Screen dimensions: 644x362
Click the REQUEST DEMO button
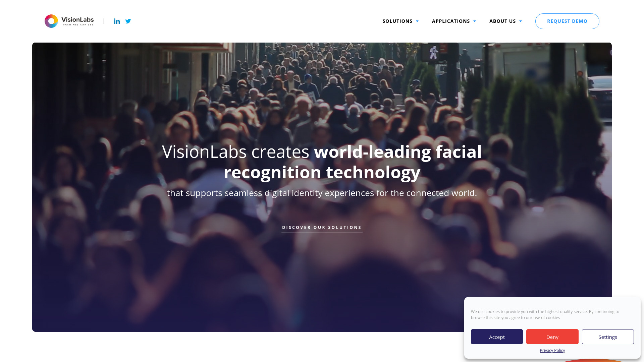point(567,21)
